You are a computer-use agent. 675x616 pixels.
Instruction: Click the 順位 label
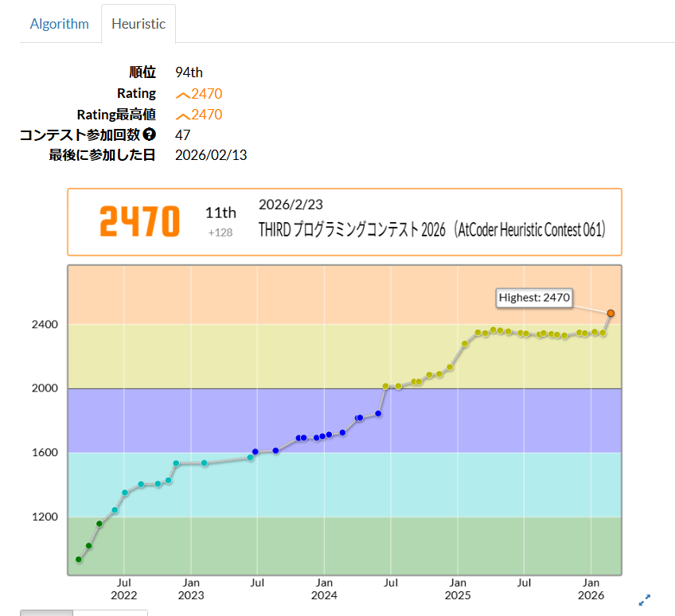pos(142,72)
